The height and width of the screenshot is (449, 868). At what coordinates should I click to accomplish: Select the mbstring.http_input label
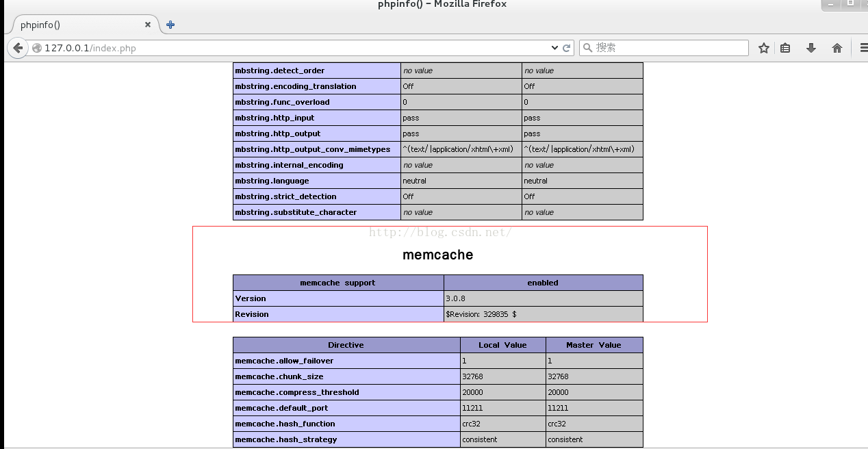(275, 118)
